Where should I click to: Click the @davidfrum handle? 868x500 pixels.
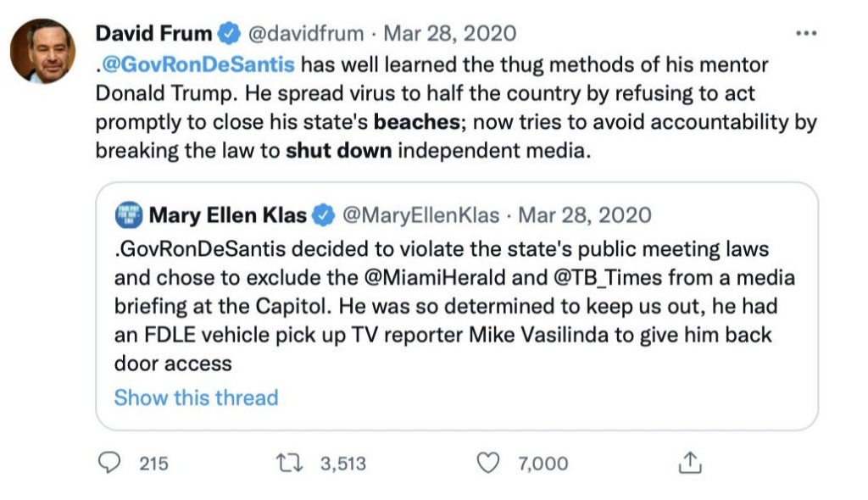click(304, 34)
